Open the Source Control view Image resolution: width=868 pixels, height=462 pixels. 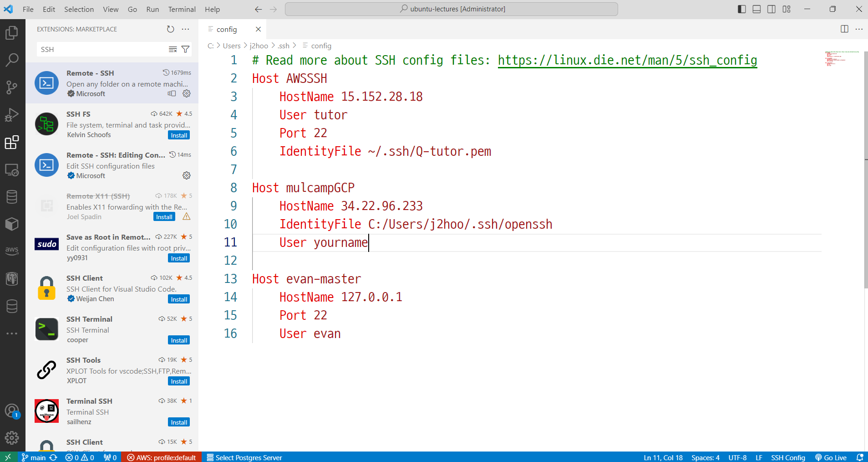12,87
